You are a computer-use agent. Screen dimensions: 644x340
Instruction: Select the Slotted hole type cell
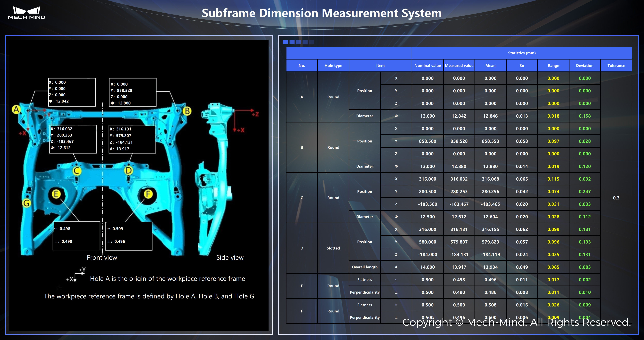tap(333, 248)
